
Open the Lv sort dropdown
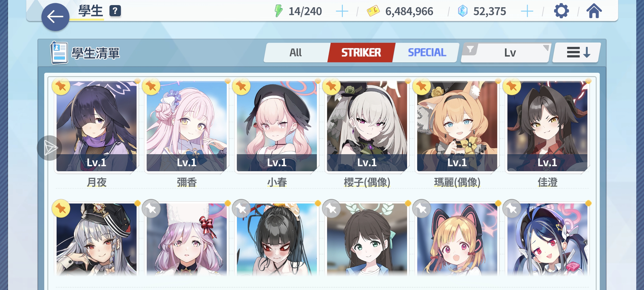click(510, 52)
